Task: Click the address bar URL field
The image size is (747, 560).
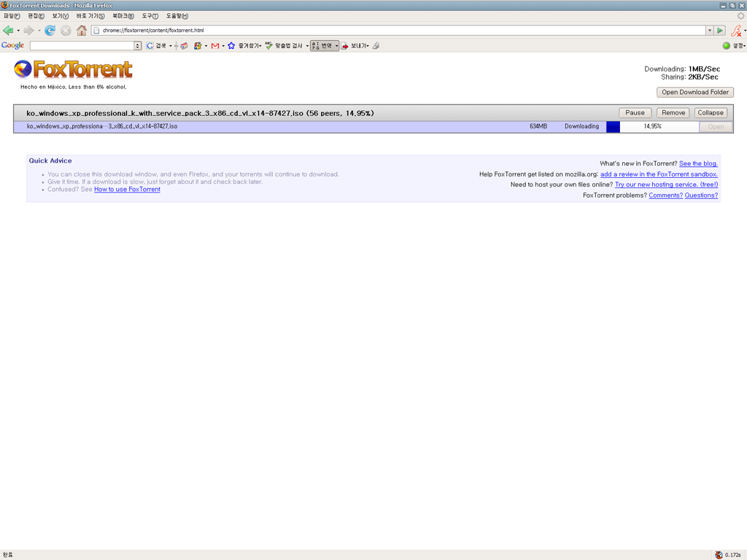Action: click(400, 31)
